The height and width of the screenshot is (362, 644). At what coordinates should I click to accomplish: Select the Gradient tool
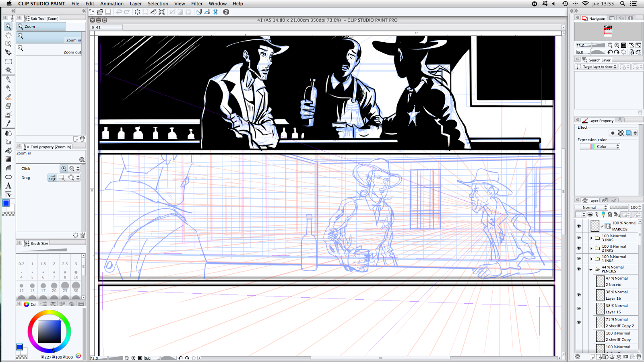[8, 159]
